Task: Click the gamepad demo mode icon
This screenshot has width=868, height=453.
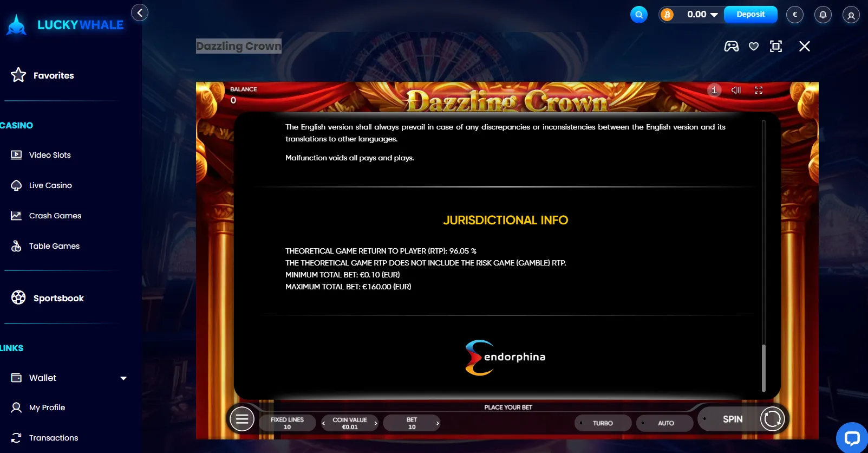Action: [732, 46]
